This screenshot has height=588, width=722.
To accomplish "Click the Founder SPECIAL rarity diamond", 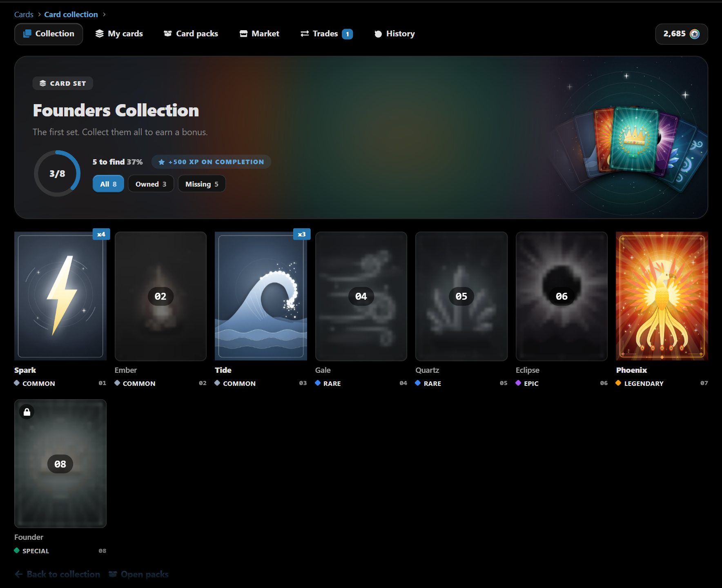I will pos(17,550).
